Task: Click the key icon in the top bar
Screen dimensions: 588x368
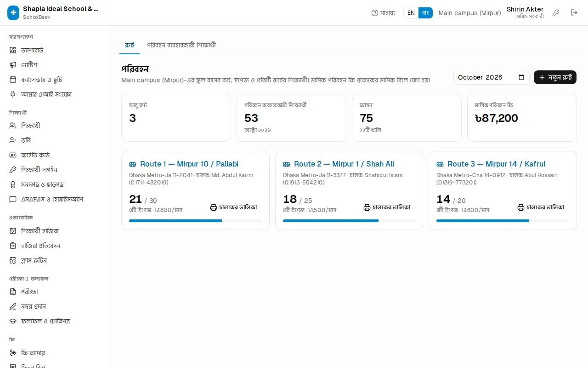Action: (x=556, y=13)
